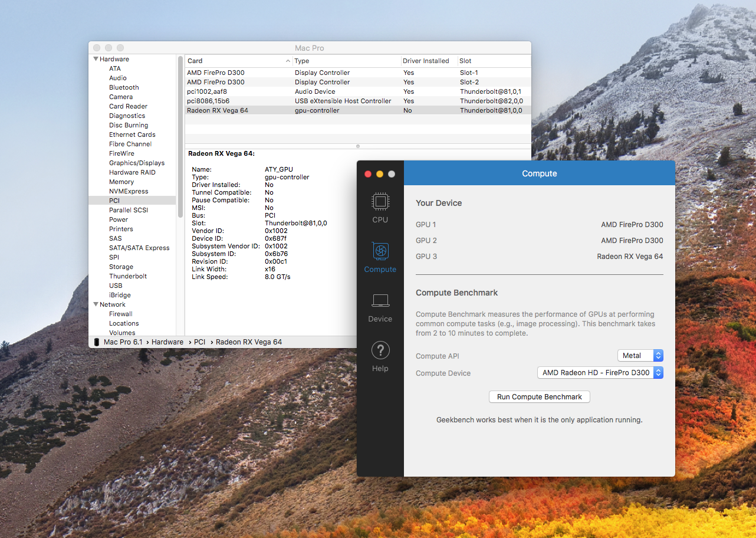Open the Compute Device dropdown
The width and height of the screenshot is (756, 538).
(600, 373)
